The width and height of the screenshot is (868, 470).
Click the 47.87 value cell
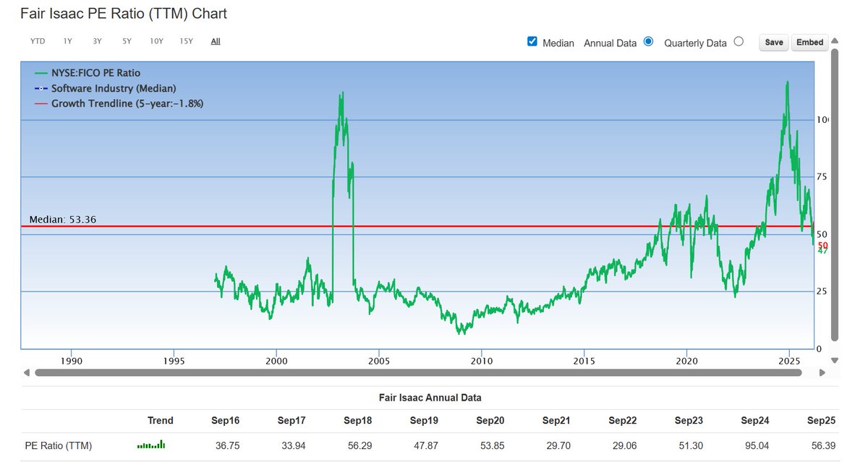[426, 445]
